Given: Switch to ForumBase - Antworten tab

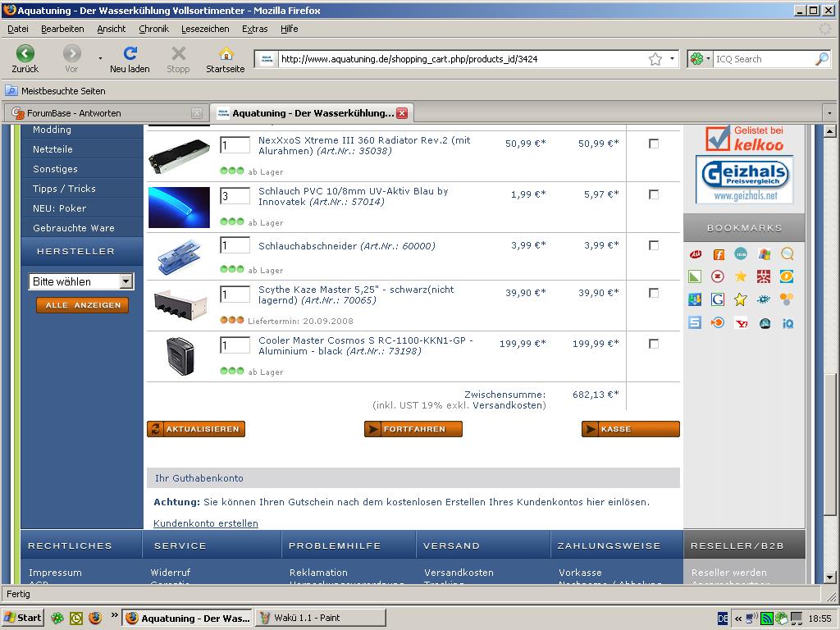Looking at the screenshot, I should [107, 113].
